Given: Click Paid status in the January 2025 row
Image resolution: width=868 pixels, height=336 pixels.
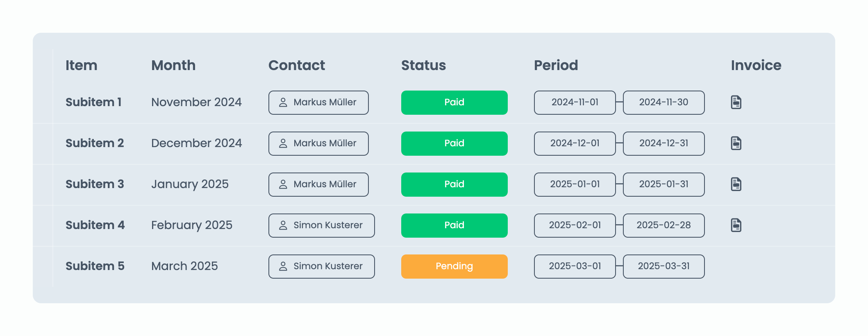Looking at the screenshot, I should 454,184.
